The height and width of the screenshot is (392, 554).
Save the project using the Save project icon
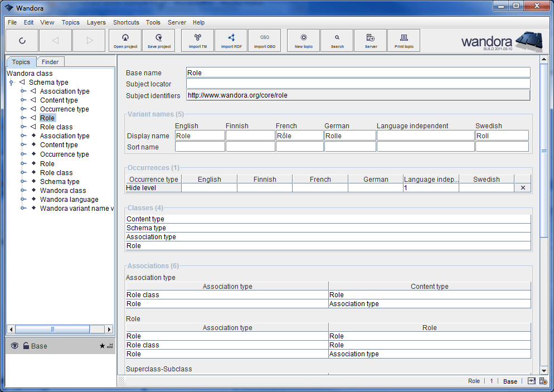coord(158,40)
